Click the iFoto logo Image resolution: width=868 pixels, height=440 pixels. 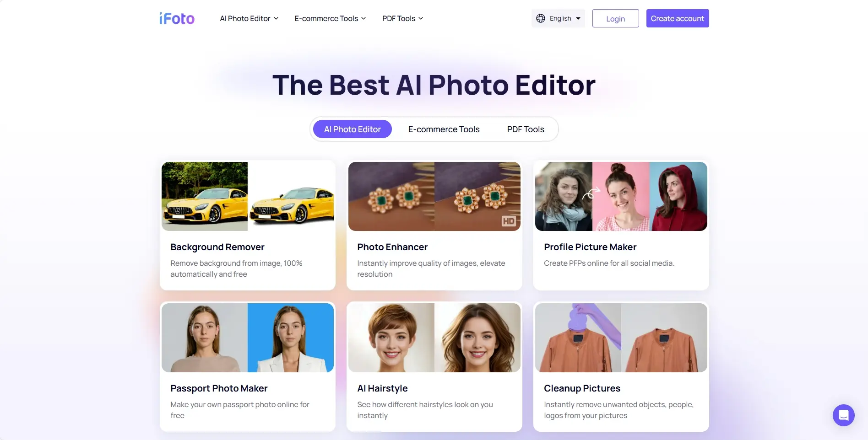pyautogui.click(x=177, y=18)
